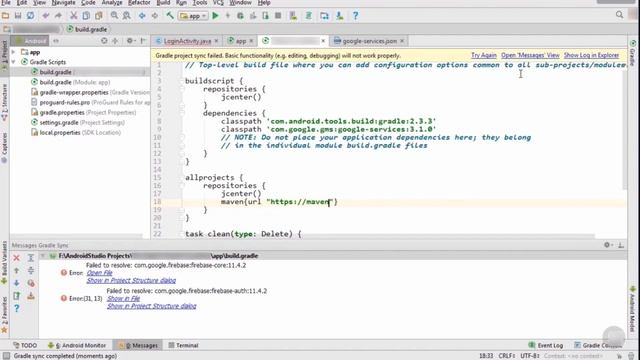Select proguard-rules.pro file
This screenshot has height=360, width=640.
click(91, 102)
